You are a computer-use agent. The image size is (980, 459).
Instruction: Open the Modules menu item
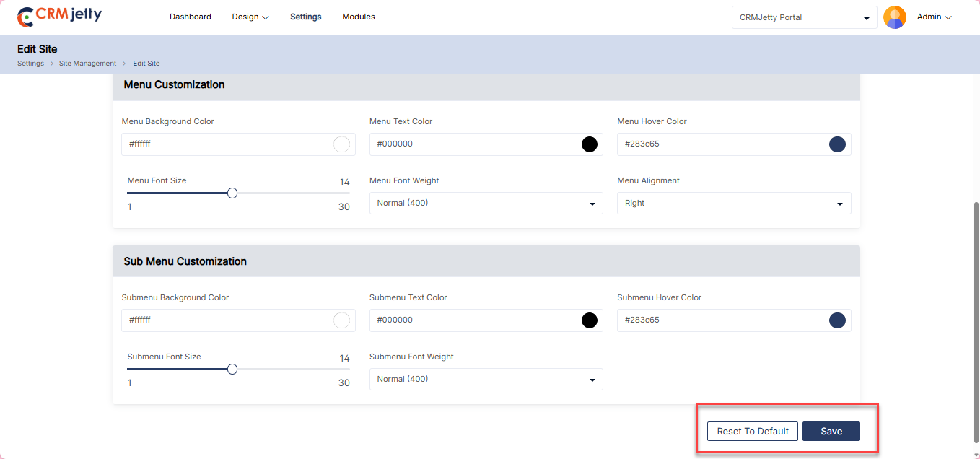tap(359, 17)
